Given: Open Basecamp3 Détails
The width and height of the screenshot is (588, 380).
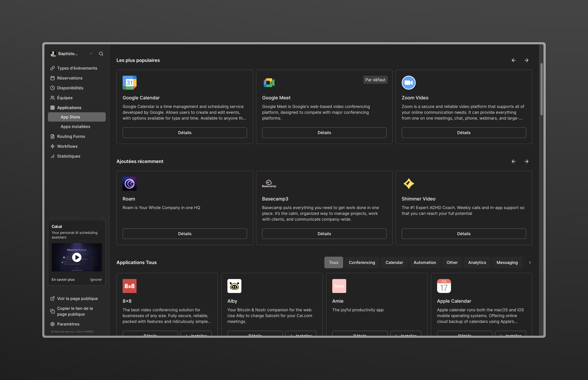Looking at the screenshot, I should pos(324,234).
